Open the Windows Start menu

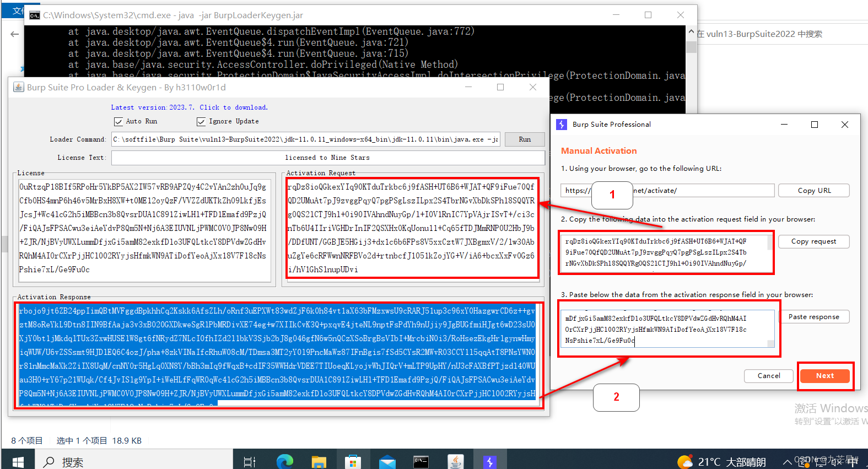point(18,462)
